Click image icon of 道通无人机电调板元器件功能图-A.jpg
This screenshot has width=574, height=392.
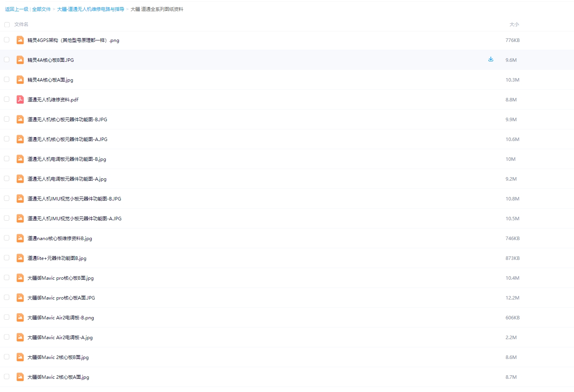pyautogui.click(x=20, y=179)
